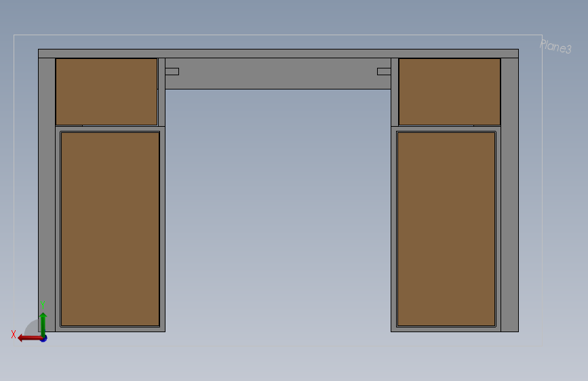This screenshot has width=588, height=381.
Task: Click the blue Z axis dot of triad
Action: coord(44,338)
